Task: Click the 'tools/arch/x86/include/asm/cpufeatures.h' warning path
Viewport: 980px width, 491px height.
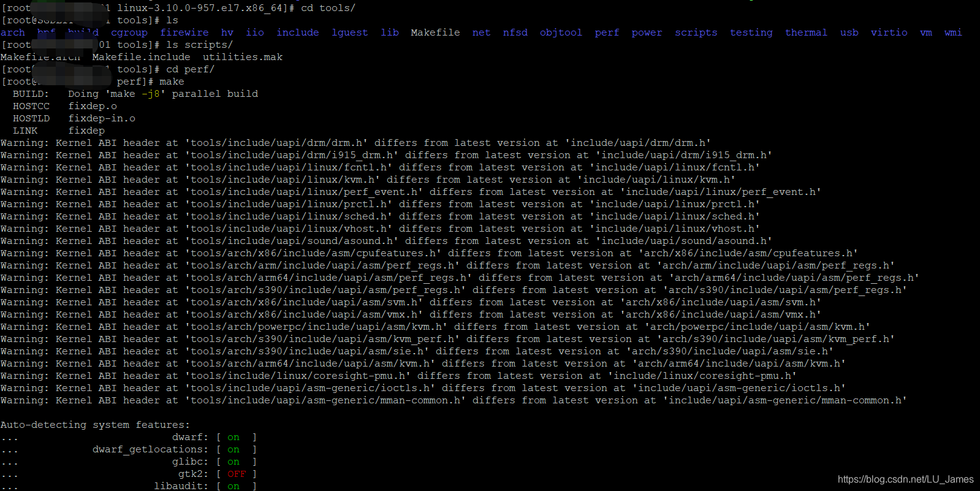Action: pyautogui.click(x=313, y=253)
